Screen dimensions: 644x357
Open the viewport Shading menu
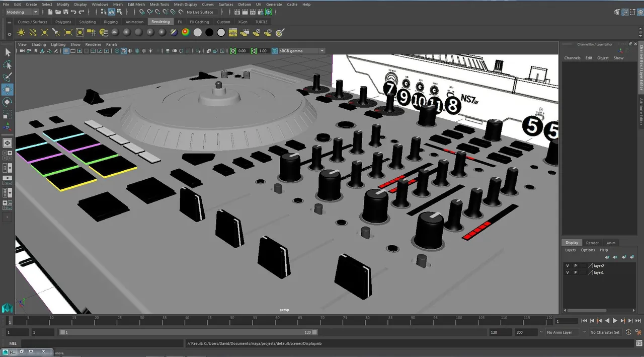(39, 44)
